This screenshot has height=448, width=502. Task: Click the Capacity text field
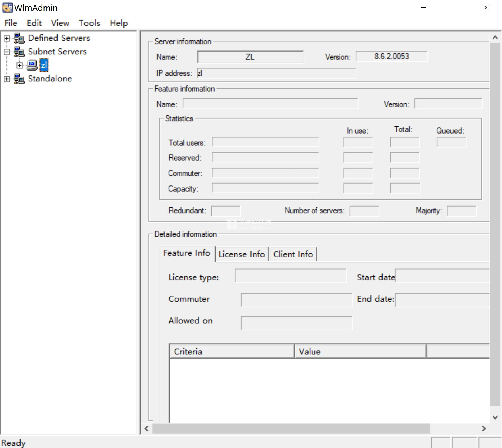pos(265,188)
